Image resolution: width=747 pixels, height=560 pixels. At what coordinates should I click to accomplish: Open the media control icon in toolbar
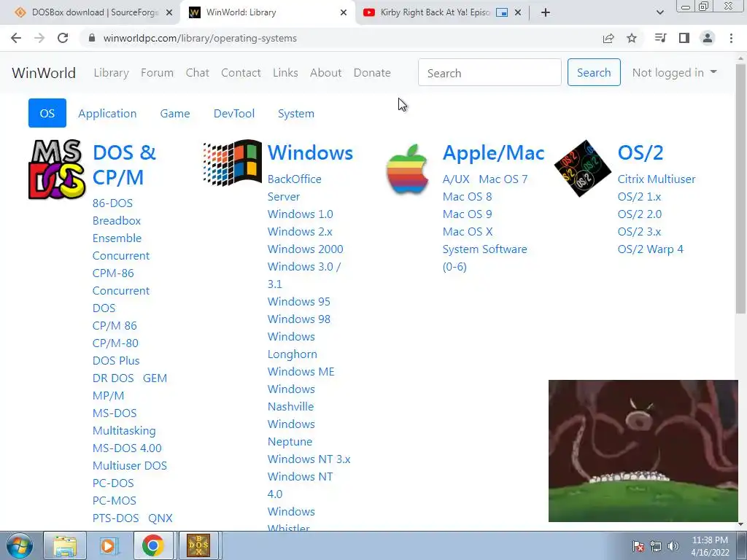pos(660,38)
